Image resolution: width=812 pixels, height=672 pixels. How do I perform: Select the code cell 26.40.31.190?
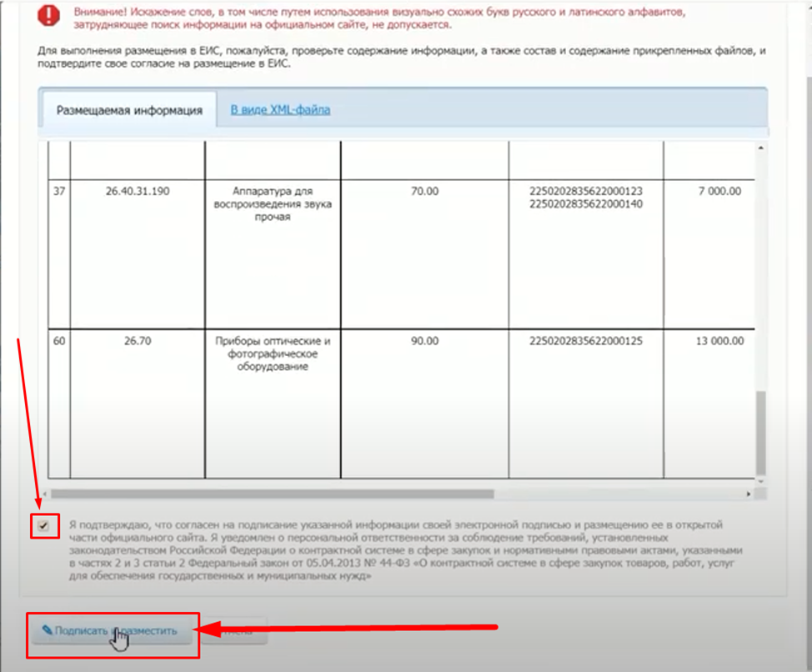click(x=138, y=191)
